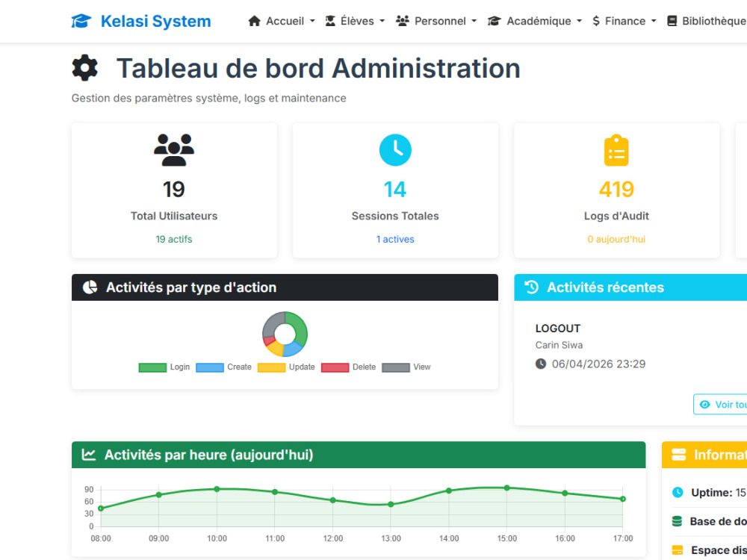Image resolution: width=747 pixels, height=560 pixels.
Task: Click the pie chart icon in Activités par type header
Action: [x=90, y=287]
